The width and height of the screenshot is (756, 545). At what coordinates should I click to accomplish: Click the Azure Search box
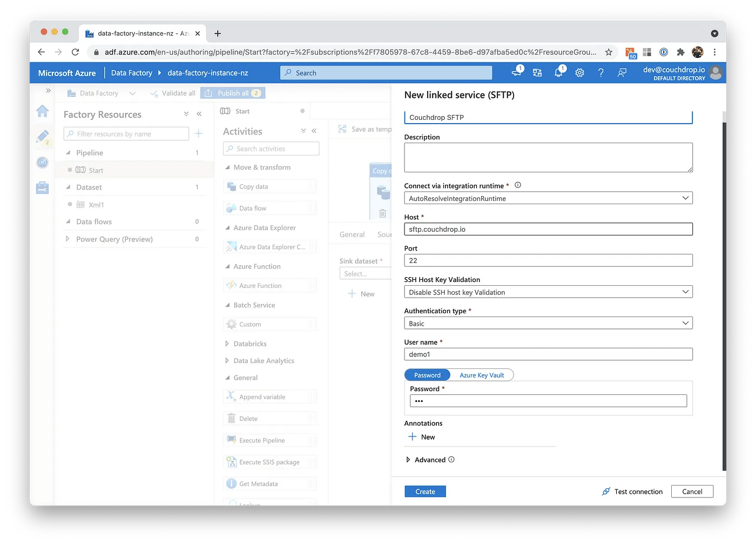[x=386, y=73]
